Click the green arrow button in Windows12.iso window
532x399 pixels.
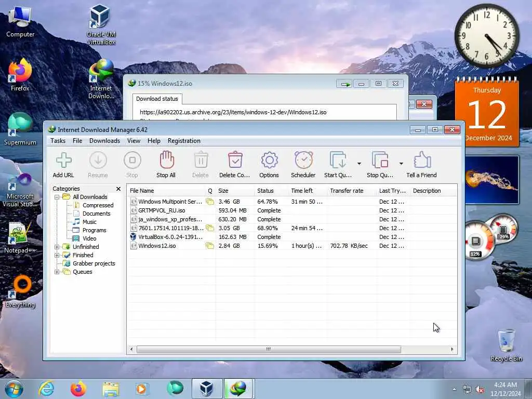click(x=344, y=84)
